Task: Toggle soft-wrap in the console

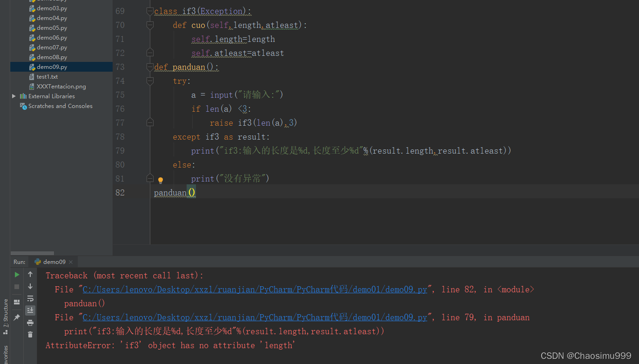Action: tap(30, 299)
